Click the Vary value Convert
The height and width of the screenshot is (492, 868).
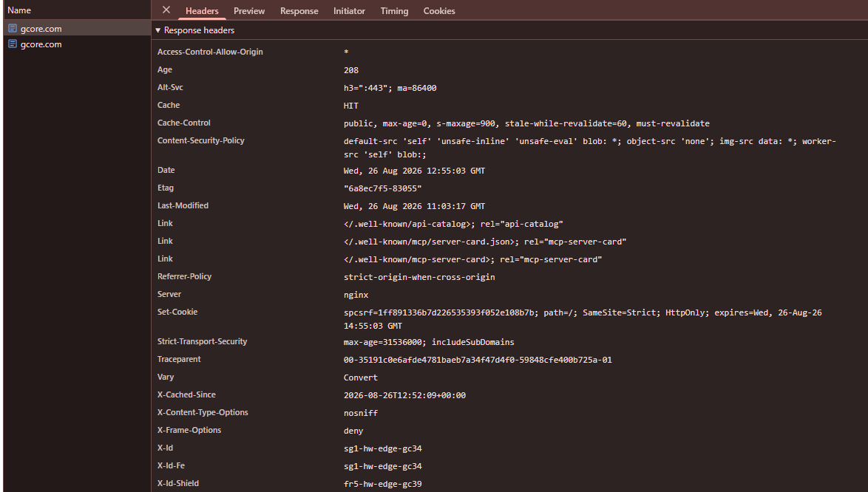[360, 377]
